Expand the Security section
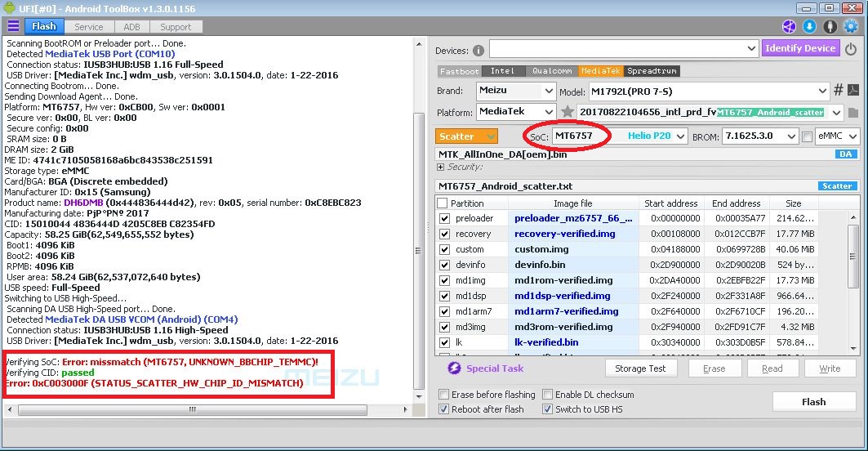This screenshot has height=451, width=868. tap(440, 167)
